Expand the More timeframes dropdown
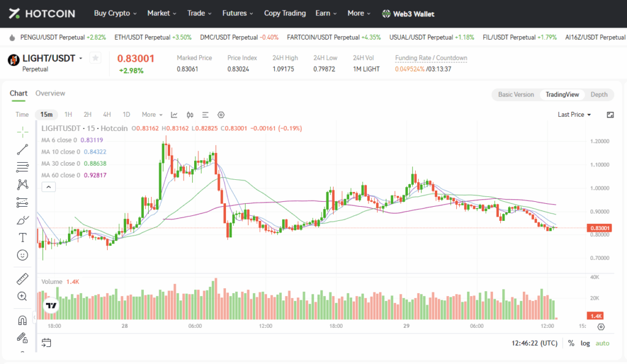Screen dimensions: 627x364 coord(152,114)
